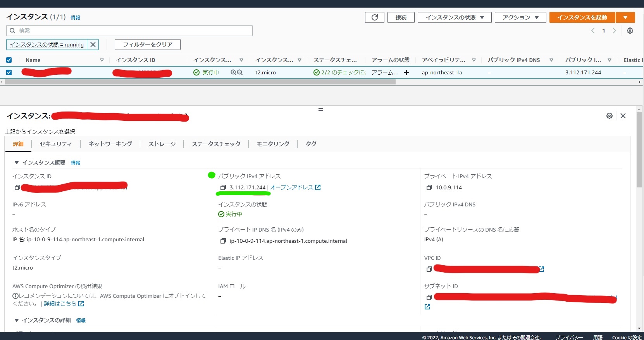Viewport: 644px width, 340px height.
Task: Remove the running state filter
Action: pos(93,45)
